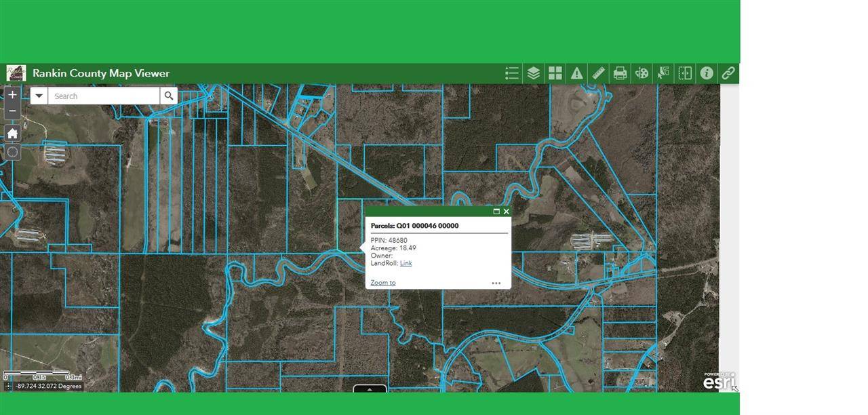Open the Layer List widget
868x415 pixels.
(x=534, y=73)
